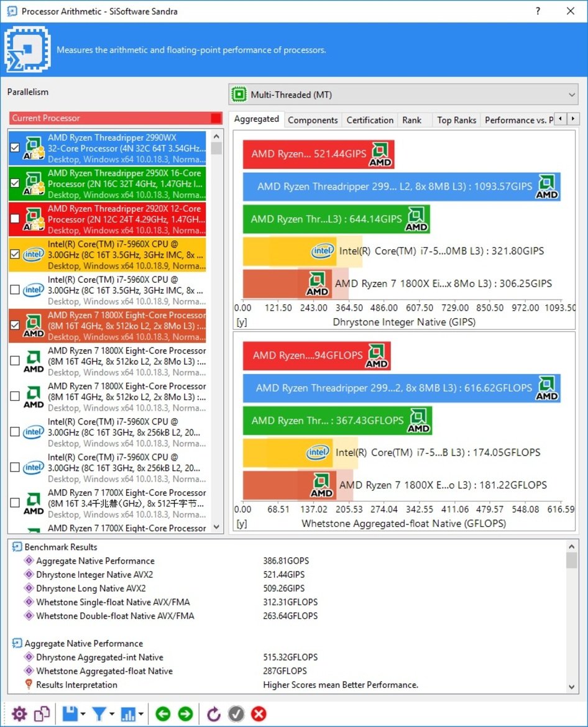
Task: Uncheck Threadripper 2990WX processor checkbox
Action: [x=15, y=147]
